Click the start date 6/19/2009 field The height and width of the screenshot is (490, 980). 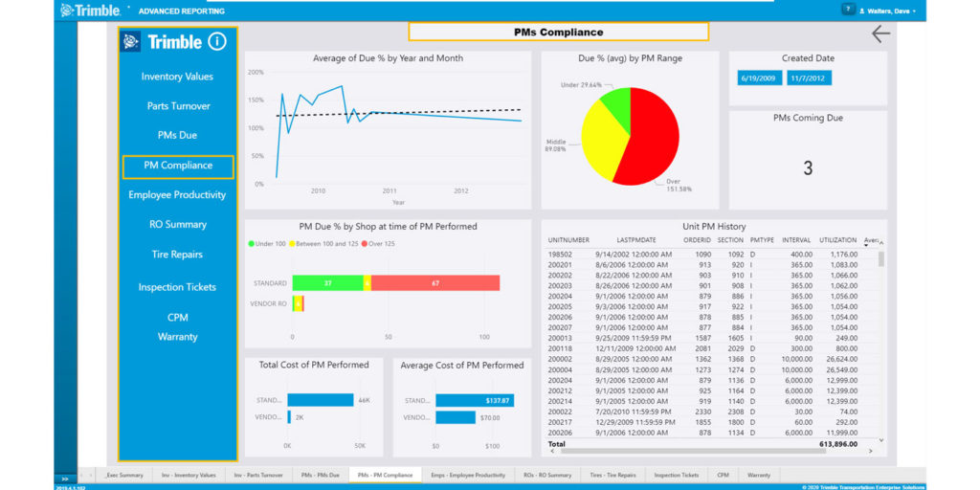click(759, 78)
